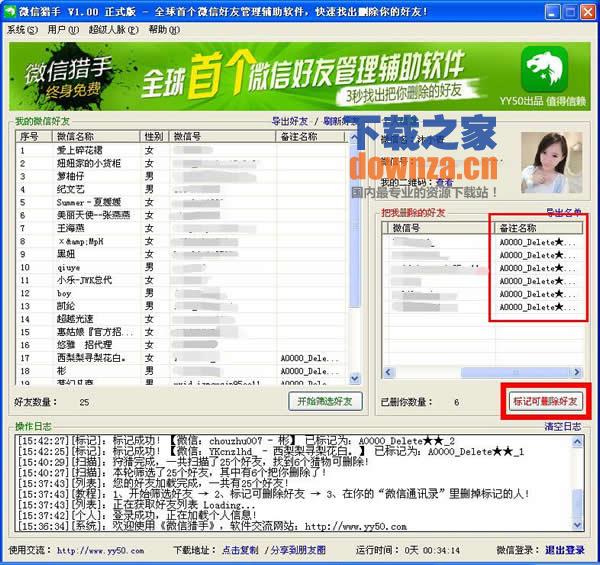Click 开始筛选好友 button

click(x=325, y=401)
